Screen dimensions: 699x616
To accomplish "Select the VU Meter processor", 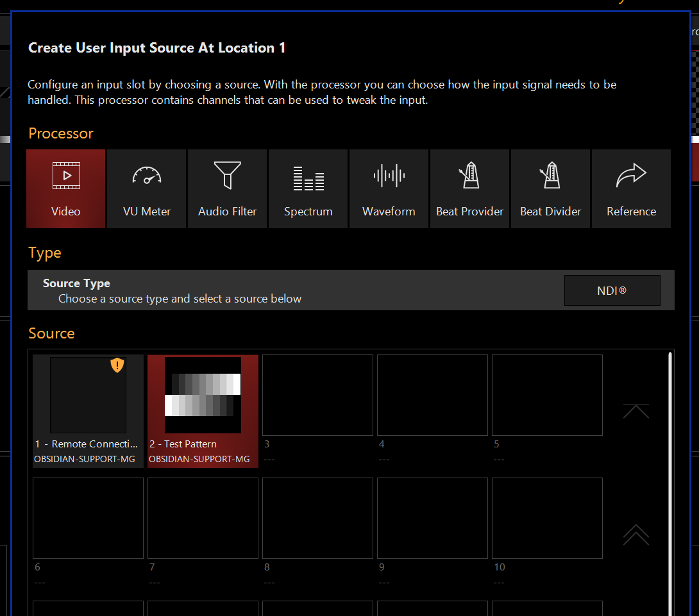I will point(147,188).
